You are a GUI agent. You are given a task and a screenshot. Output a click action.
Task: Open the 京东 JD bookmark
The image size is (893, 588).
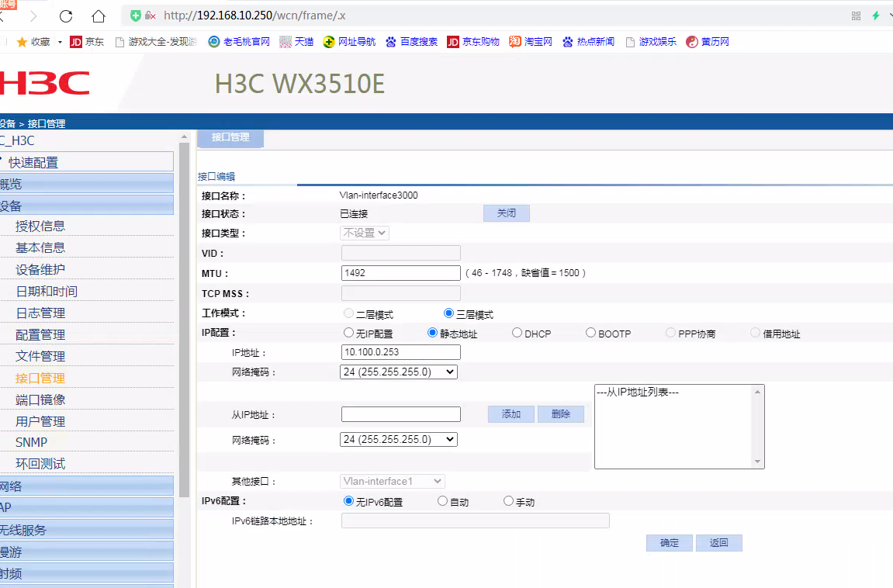pos(87,42)
